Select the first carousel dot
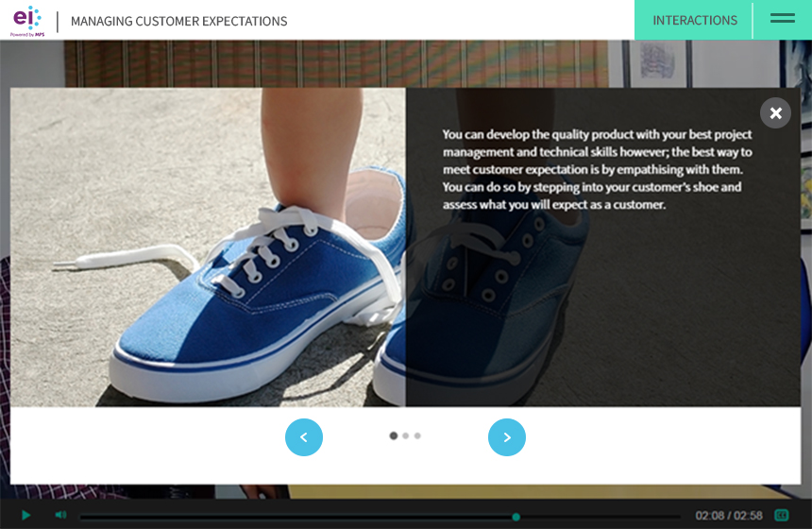 click(x=394, y=435)
